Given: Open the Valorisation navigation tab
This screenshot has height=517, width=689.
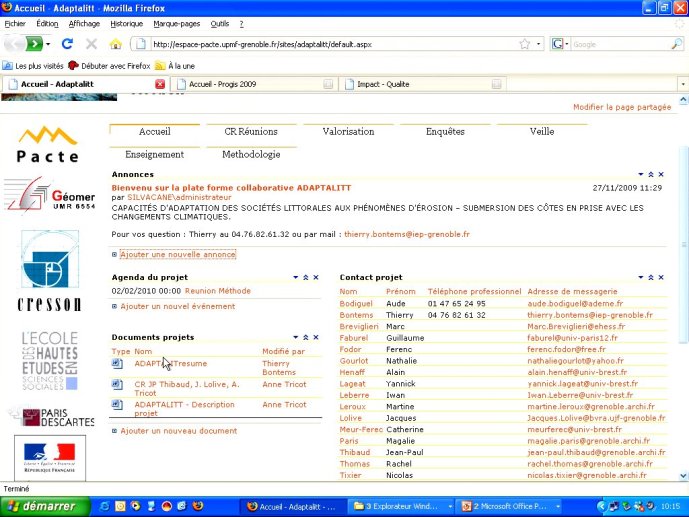Looking at the screenshot, I should (x=348, y=131).
